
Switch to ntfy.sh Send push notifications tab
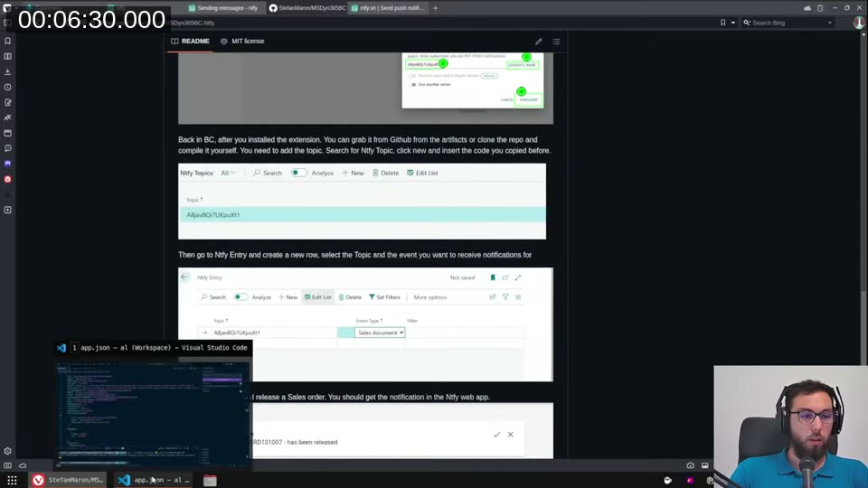click(x=388, y=8)
